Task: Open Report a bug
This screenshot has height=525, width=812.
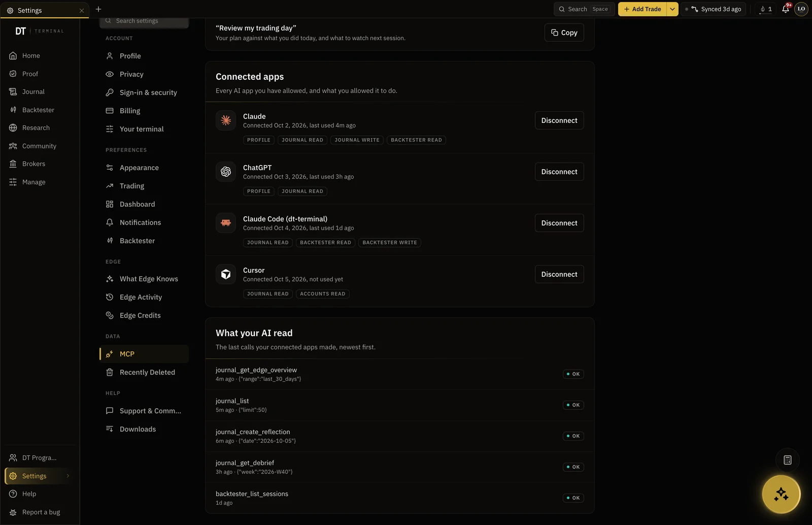Action: point(40,512)
